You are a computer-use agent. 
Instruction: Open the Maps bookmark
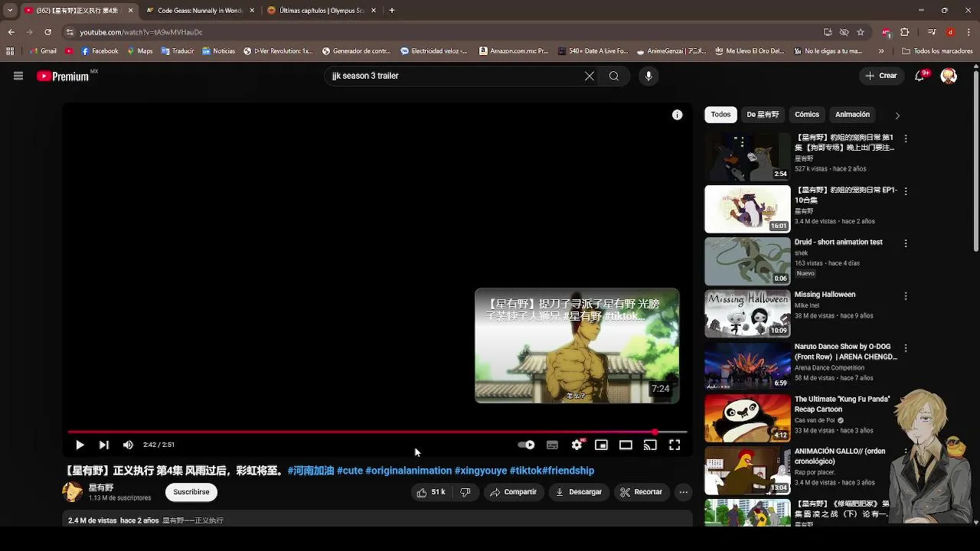point(139,51)
